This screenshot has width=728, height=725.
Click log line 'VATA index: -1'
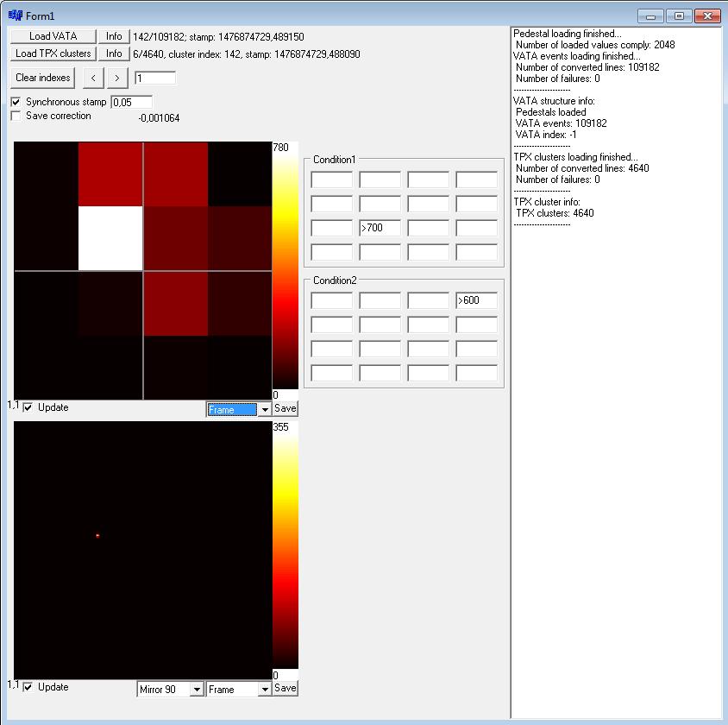(546, 135)
